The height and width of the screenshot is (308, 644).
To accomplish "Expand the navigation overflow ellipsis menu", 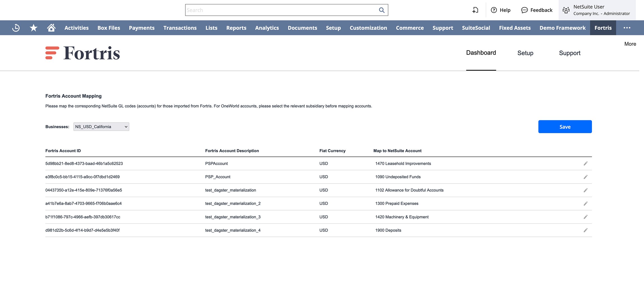I will tap(627, 28).
